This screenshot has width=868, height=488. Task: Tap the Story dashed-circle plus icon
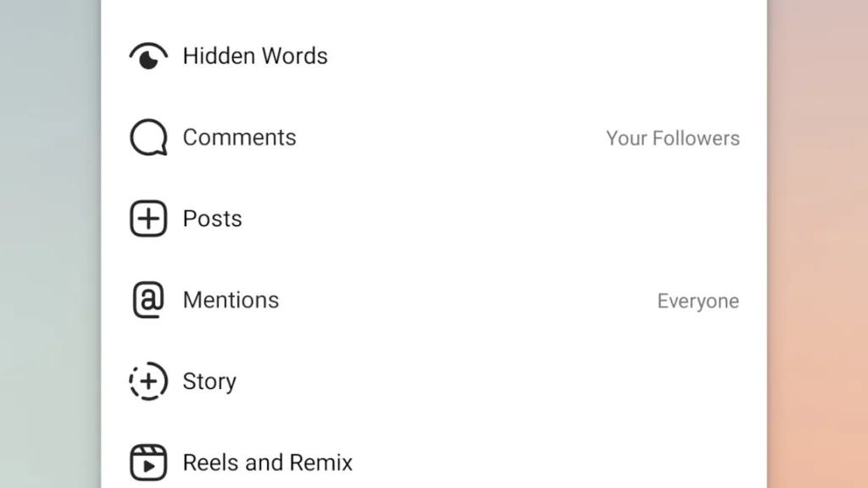coord(148,381)
